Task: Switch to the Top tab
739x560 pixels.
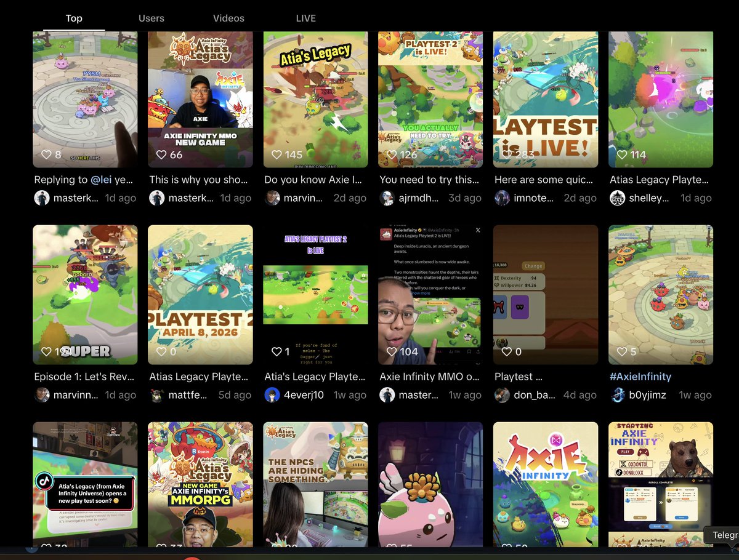Action: click(x=74, y=18)
